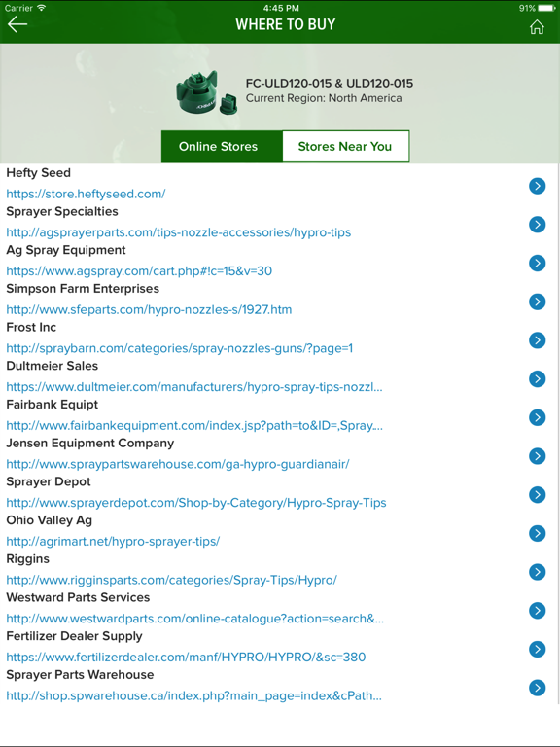Visit the westwardparts.com online-catalogue link
Viewport: 560px width, 747px height.
pyautogui.click(x=195, y=619)
